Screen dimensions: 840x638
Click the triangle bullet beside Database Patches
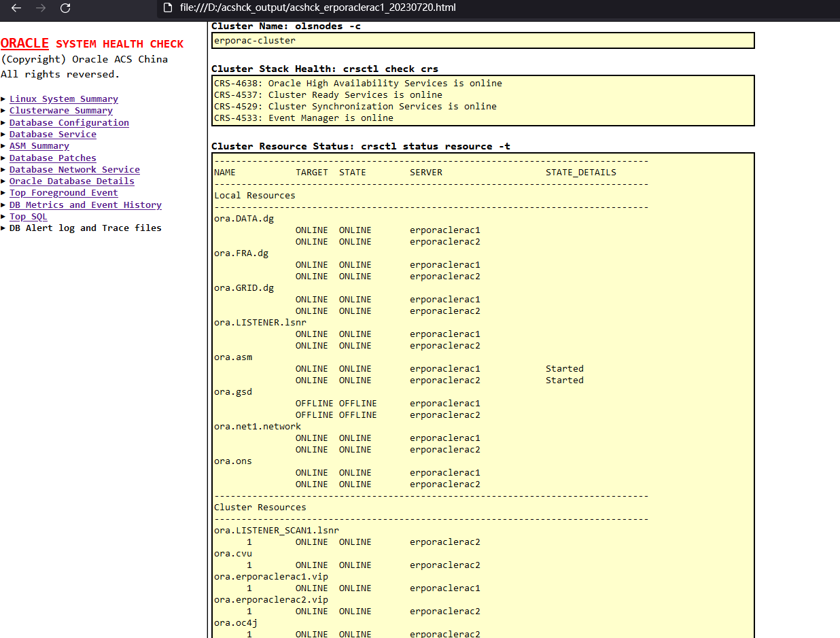pos(3,158)
